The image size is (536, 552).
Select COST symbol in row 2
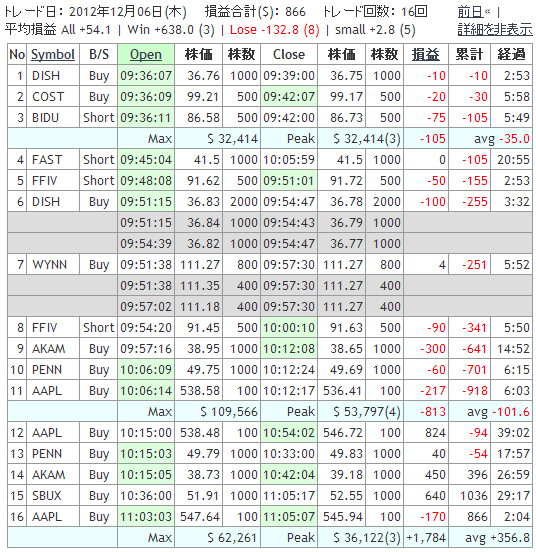click(x=48, y=96)
